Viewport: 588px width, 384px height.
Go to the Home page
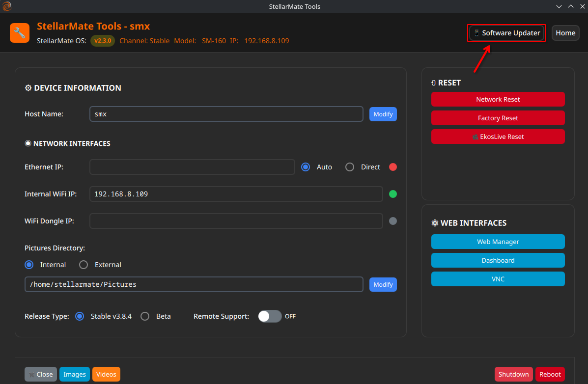pyautogui.click(x=565, y=33)
